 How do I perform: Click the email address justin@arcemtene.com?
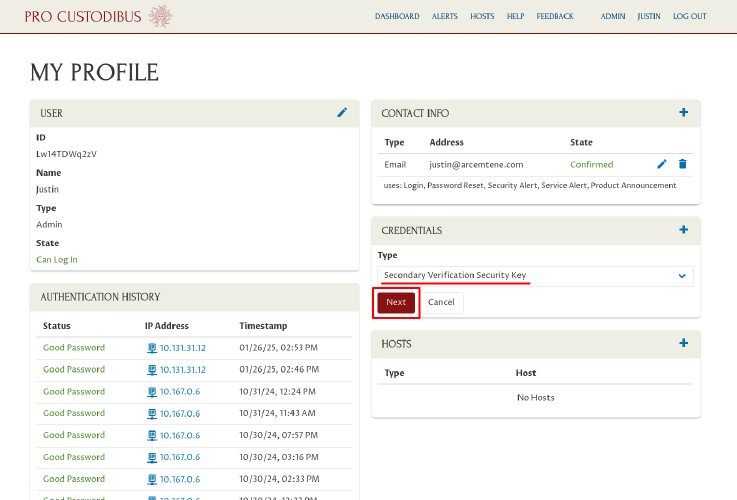point(476,164)
